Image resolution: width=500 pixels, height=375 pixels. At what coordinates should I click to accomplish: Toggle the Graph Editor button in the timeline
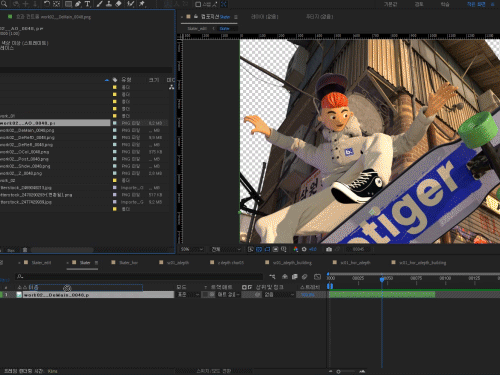(x=317, y=277)
